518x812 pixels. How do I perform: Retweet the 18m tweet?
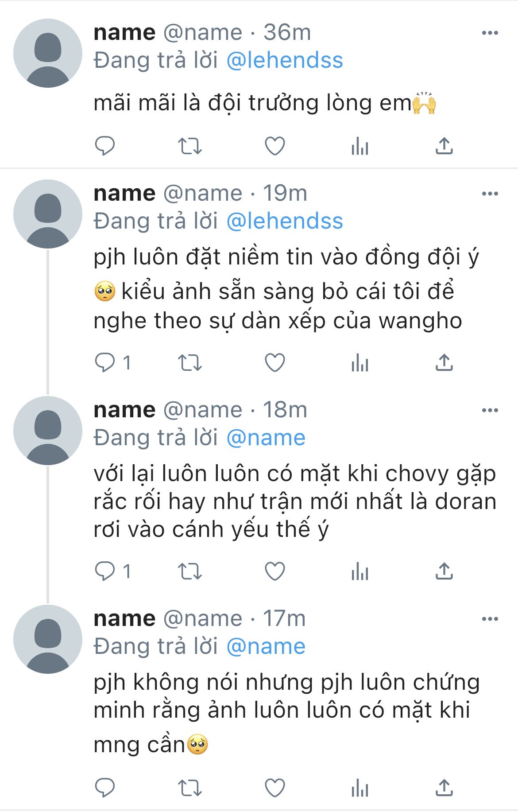pos(190,571)
